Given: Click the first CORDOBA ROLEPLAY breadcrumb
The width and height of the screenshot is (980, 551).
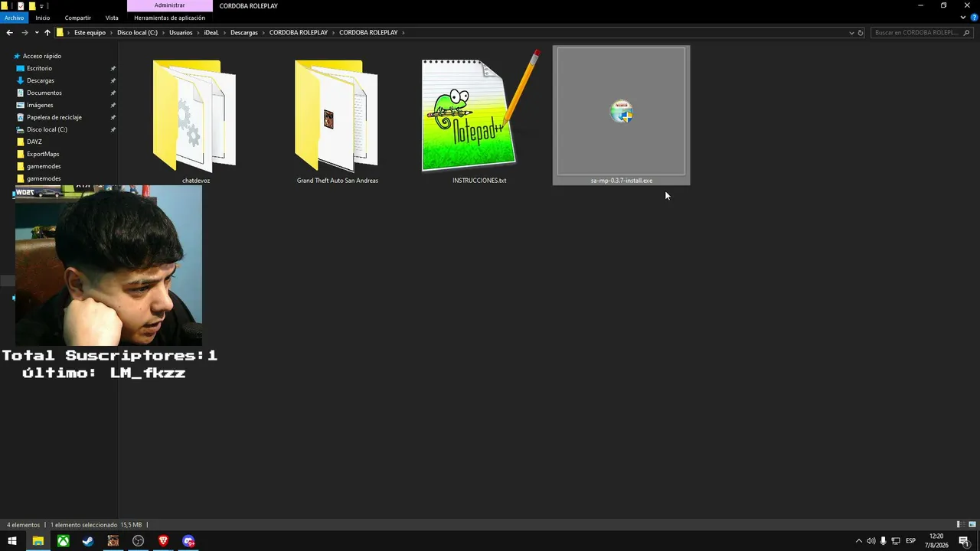Looking at the screenshot, I should 299,33.
